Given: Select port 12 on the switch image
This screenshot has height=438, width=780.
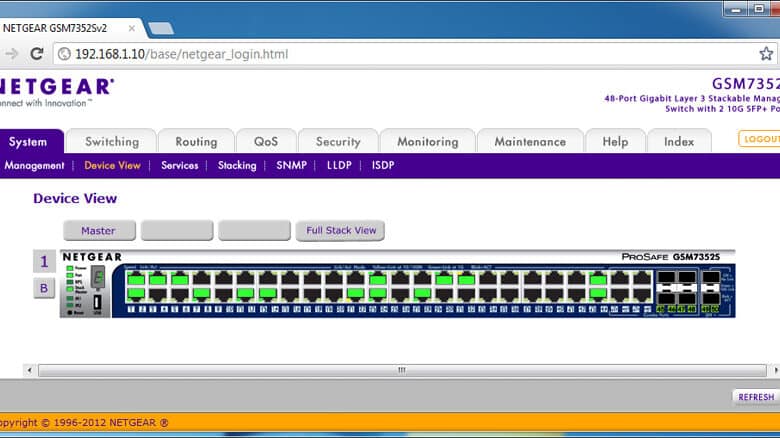Looking at the screenshot, I should click(246, 294).
